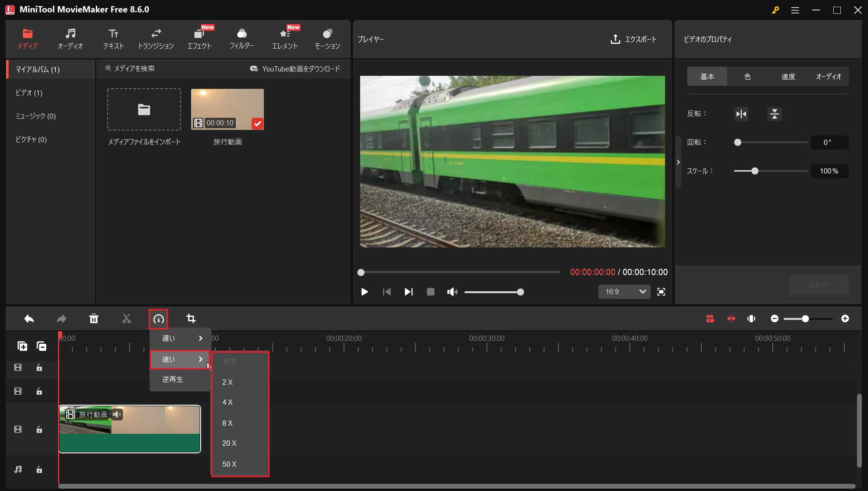Select the モーション (Motion) panel icon
Screen dimensions: 868x491
point(327,38)
